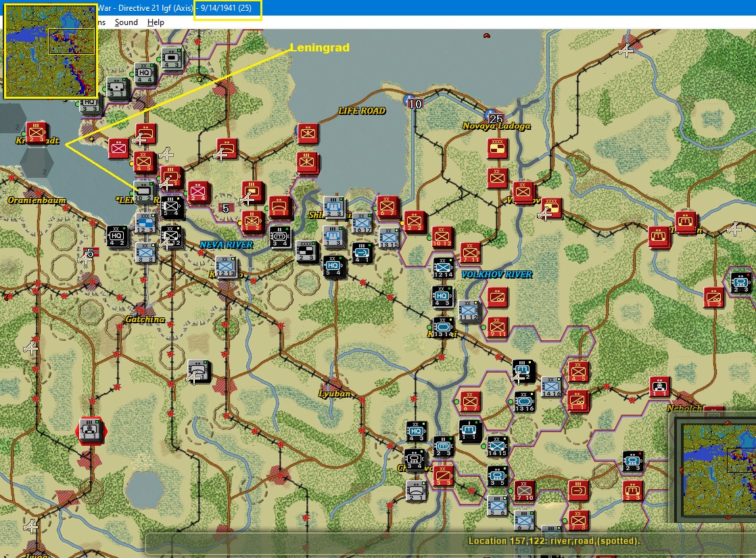Select blue-gray infantry unit 8-8
Viewport: 756px width, 558px height.
click(x=145, y=253)
